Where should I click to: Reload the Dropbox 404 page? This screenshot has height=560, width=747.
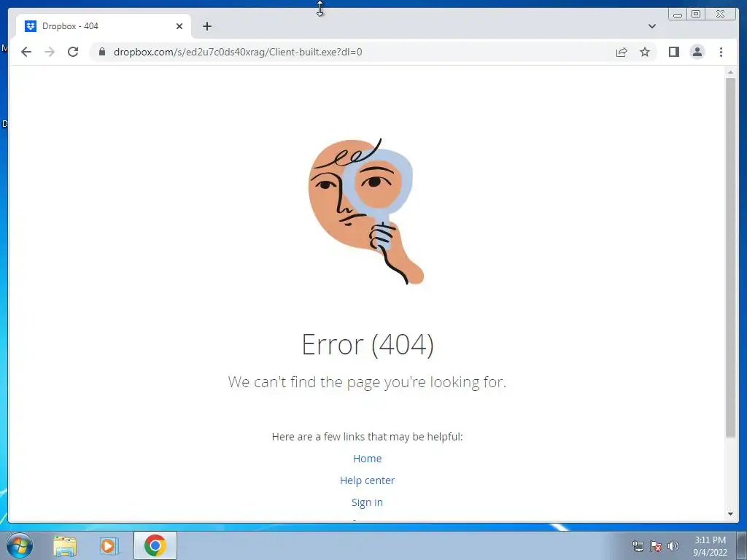(x=73, y=52)
